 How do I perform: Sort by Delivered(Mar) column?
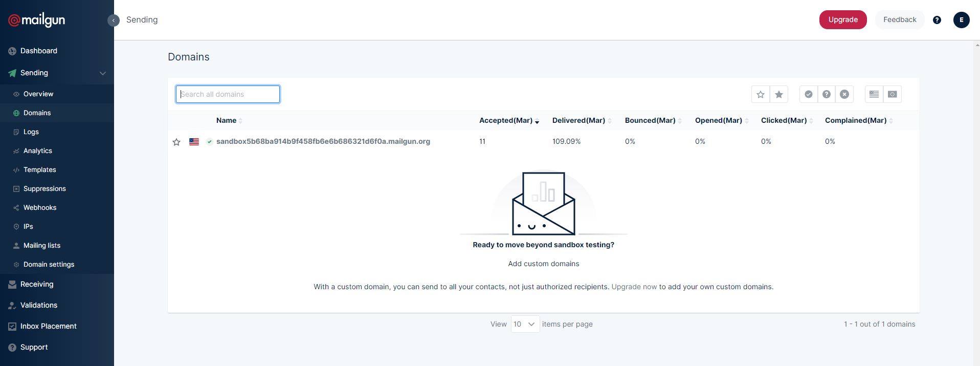pos(582,120)
